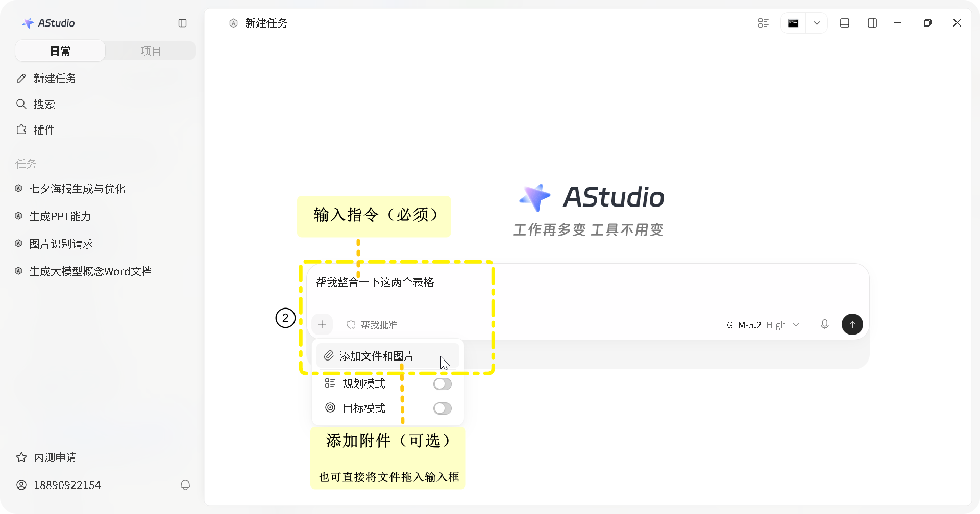Click the magnifier icon beside 搜索

21,104
